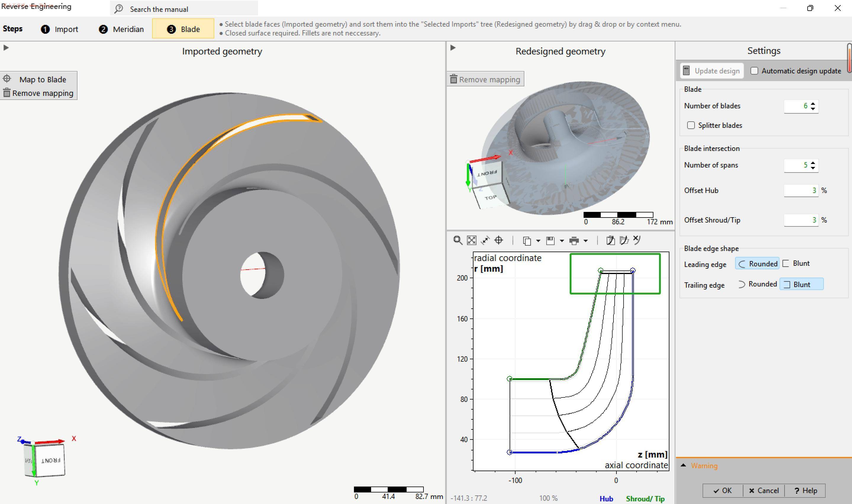852x504 pixels.
Task: Set Trailing edge to Rounded
Action: (757, 284)
